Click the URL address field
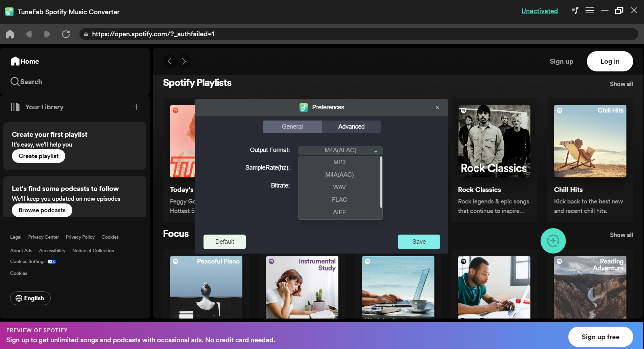The width and height of the screenshot is (644, 349). [359, 34]
